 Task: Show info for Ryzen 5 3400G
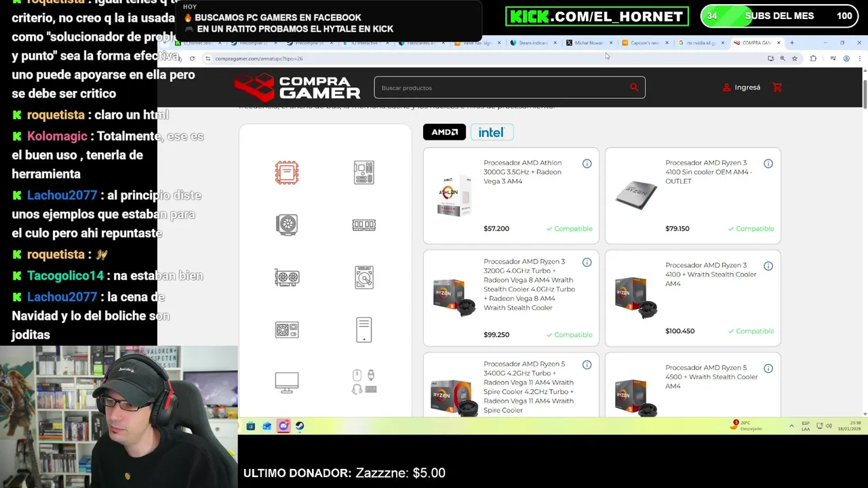[x=587, y=365]
